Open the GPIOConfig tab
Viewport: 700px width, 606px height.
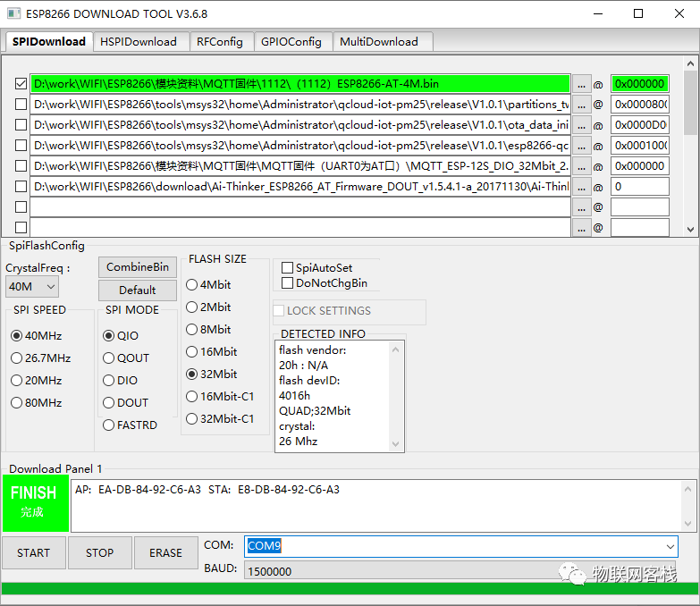coord(291,42)
